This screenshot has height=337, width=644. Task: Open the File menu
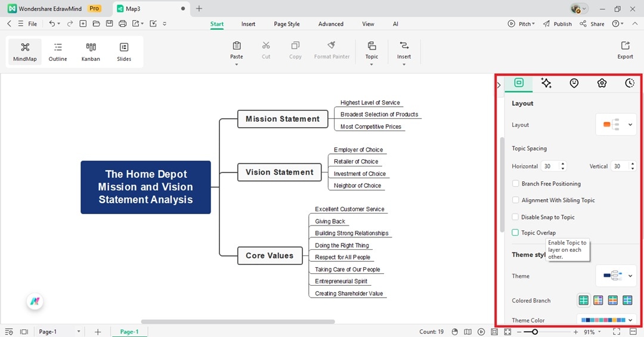click(32, 24)
